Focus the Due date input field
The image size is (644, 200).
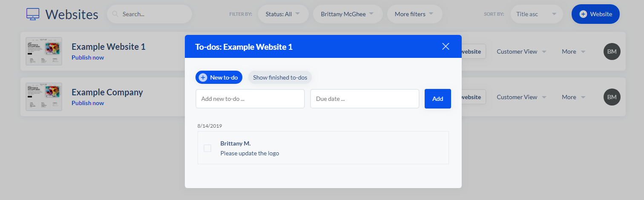[x=365, y=99]
